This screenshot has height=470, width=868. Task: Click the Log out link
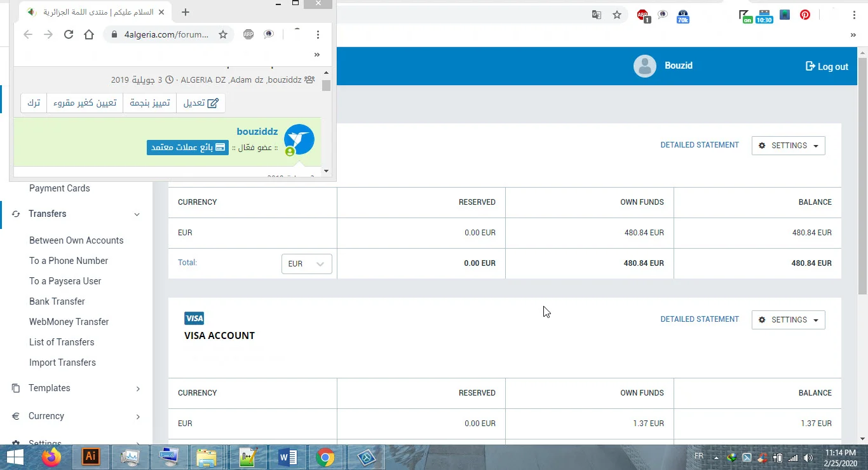click(x=827, y=66)
